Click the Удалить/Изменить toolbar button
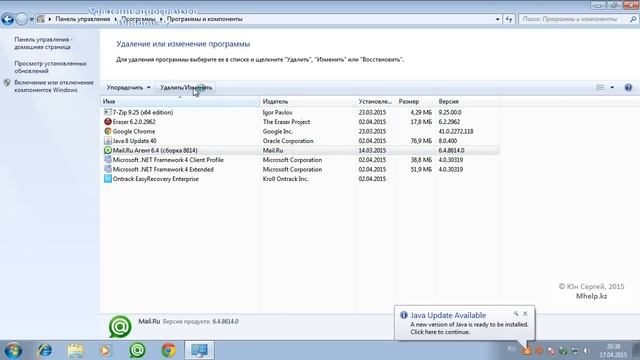 [x=186, y=87]
